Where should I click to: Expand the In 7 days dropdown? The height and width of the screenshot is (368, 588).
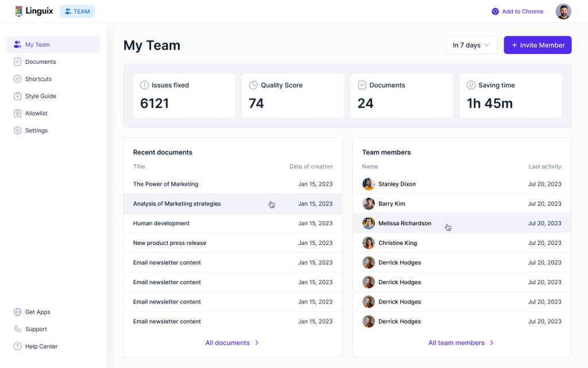pos(471,45)
